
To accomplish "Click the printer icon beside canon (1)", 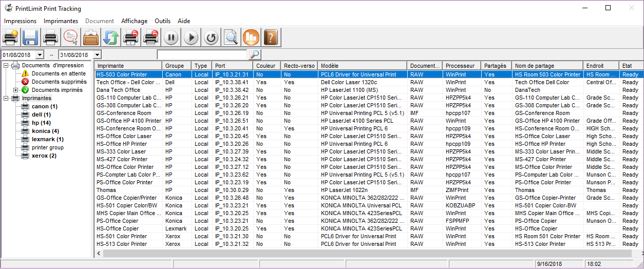I will 25,106.
